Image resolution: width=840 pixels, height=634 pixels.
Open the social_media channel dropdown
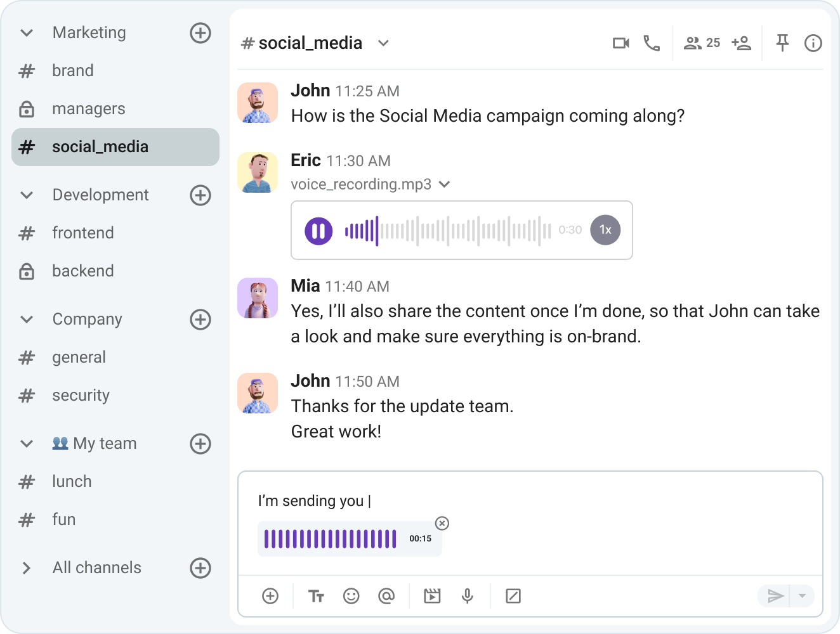[x=383, y=42]
